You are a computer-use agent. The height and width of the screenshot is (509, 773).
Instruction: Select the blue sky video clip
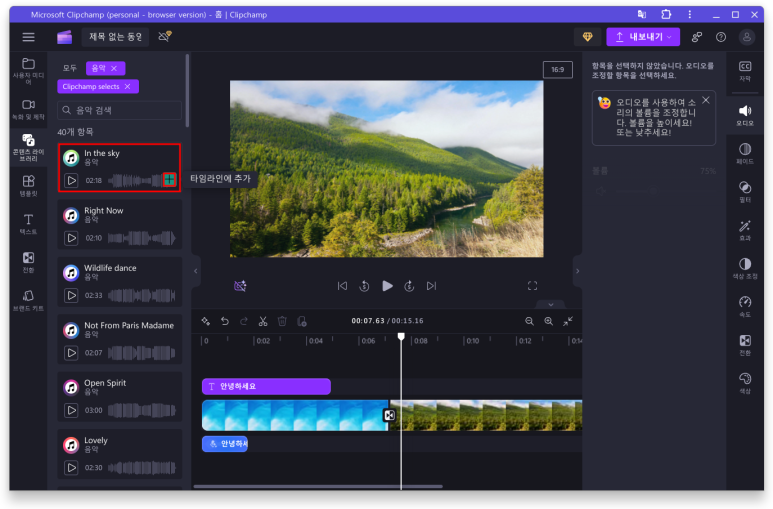295,415
